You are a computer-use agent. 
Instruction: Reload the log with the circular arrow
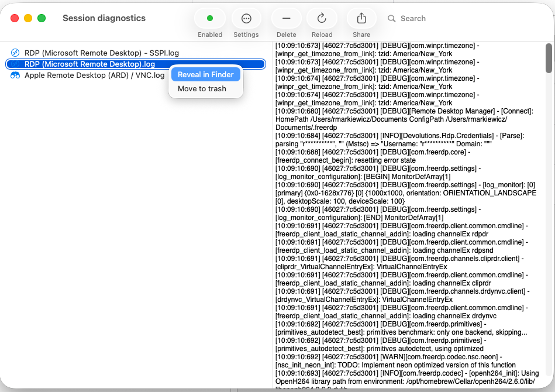tap(322, 18)
